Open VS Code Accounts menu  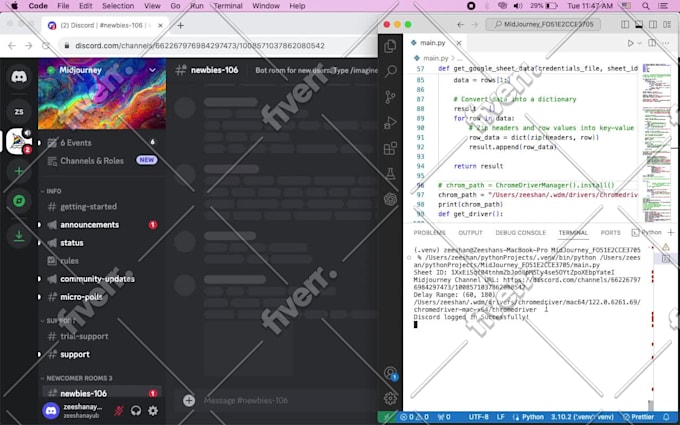(390, 373)
